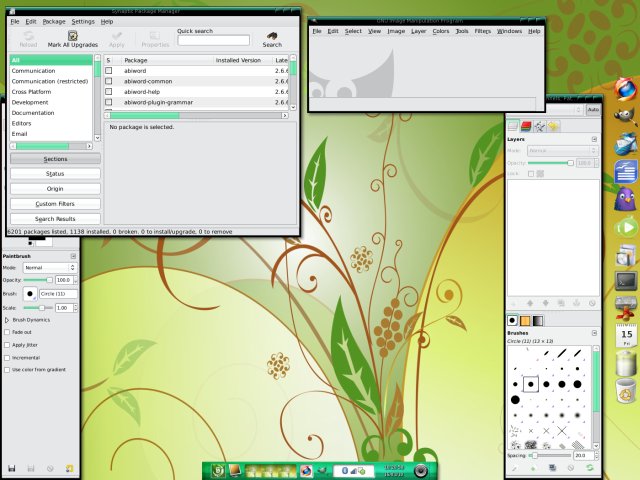Open the Undo History tab in GIMP dock
640x480 pixels.
(553, 127)
